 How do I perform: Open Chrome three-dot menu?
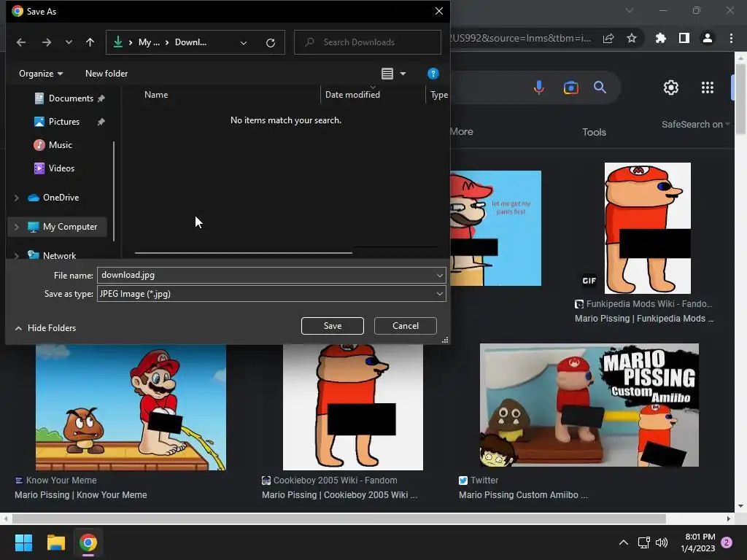(731, 38)
